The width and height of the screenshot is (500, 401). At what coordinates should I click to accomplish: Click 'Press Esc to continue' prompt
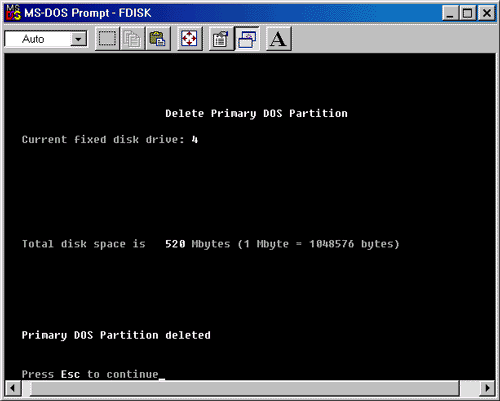tap(90, 374)
